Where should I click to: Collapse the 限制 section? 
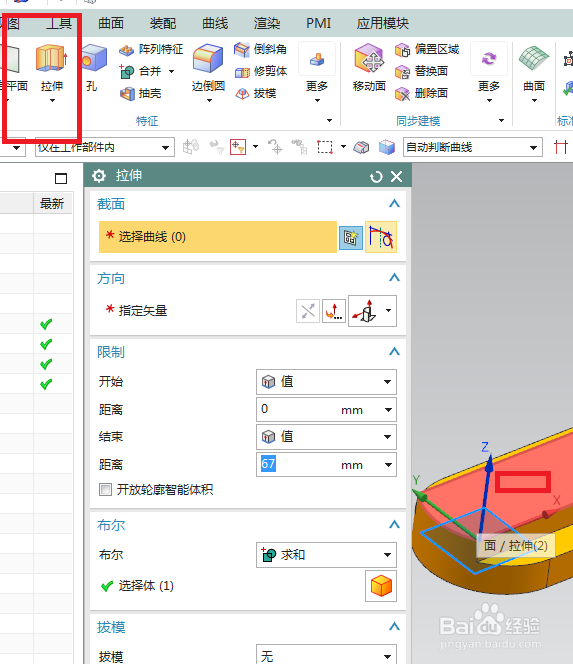(x=394, y=351)
